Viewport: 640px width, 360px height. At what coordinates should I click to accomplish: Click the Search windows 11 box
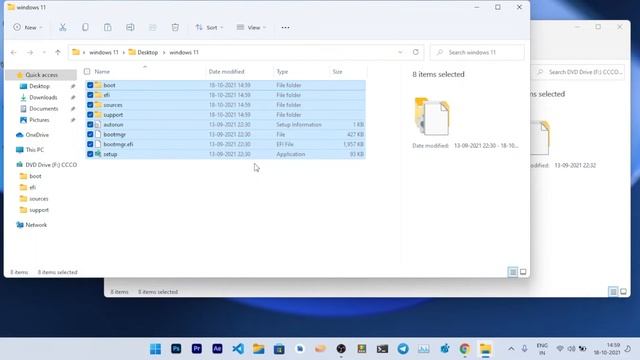click(x=477, y=52)
